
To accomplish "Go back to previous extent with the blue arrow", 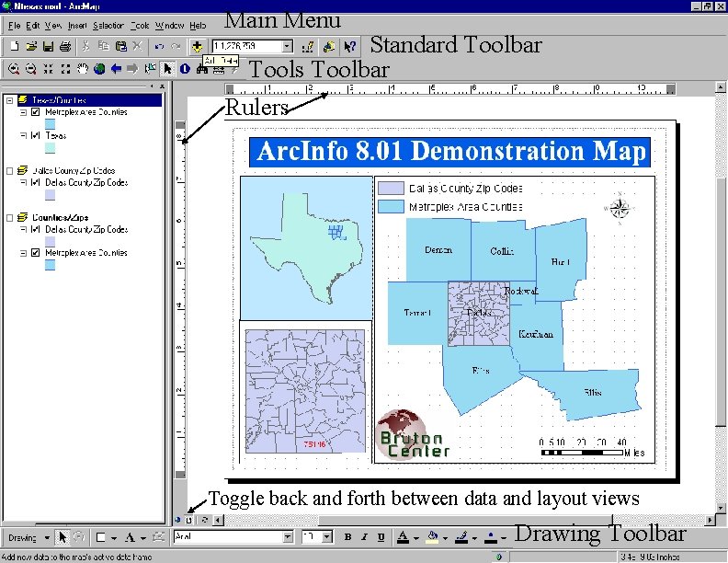I will [x=116, y=69].
